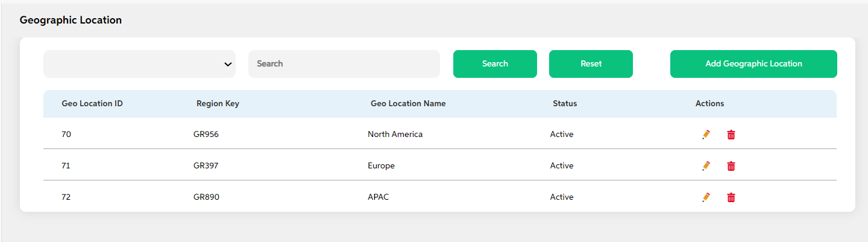Click the Geo Location ID 71 cell
Screen dimensions: 868x242
pyautogui.click(x=66, y=166)
